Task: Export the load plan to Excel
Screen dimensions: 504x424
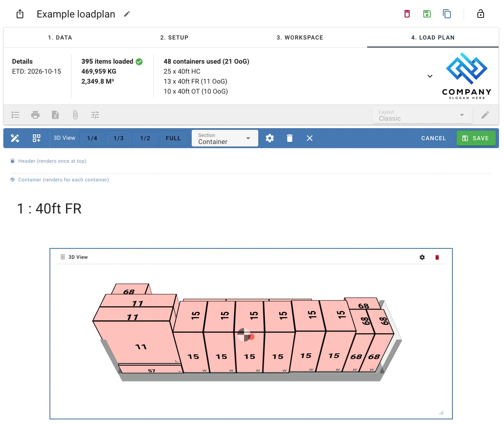Action: [x=55, y=115]
